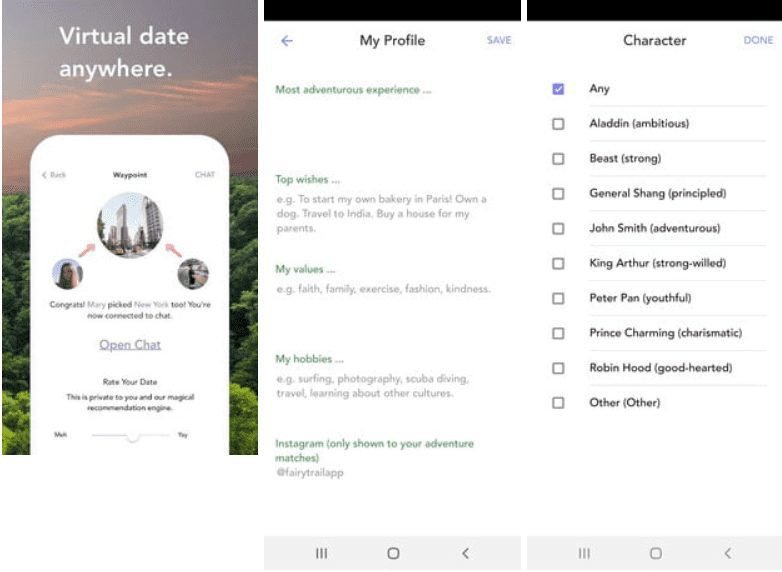Tap the back arrow on My Profile
Image resolution: width=782 pixels, height=572 pixels.
point(287,41)
